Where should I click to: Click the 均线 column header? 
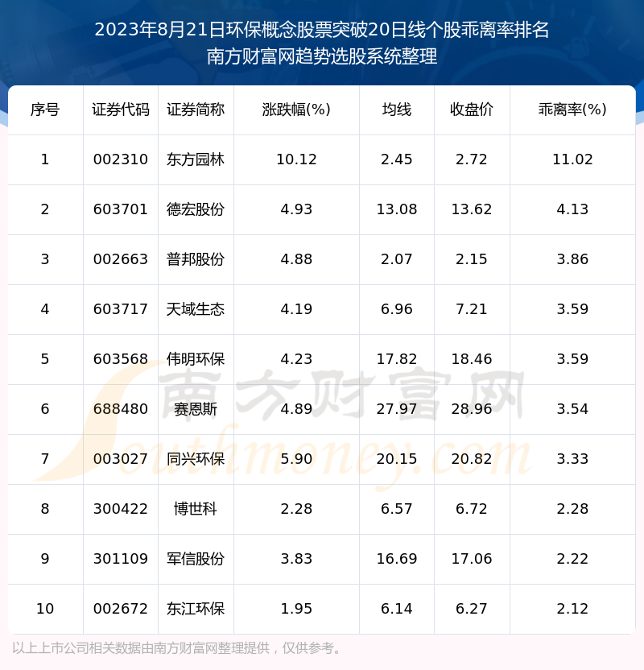pos(397,110)
